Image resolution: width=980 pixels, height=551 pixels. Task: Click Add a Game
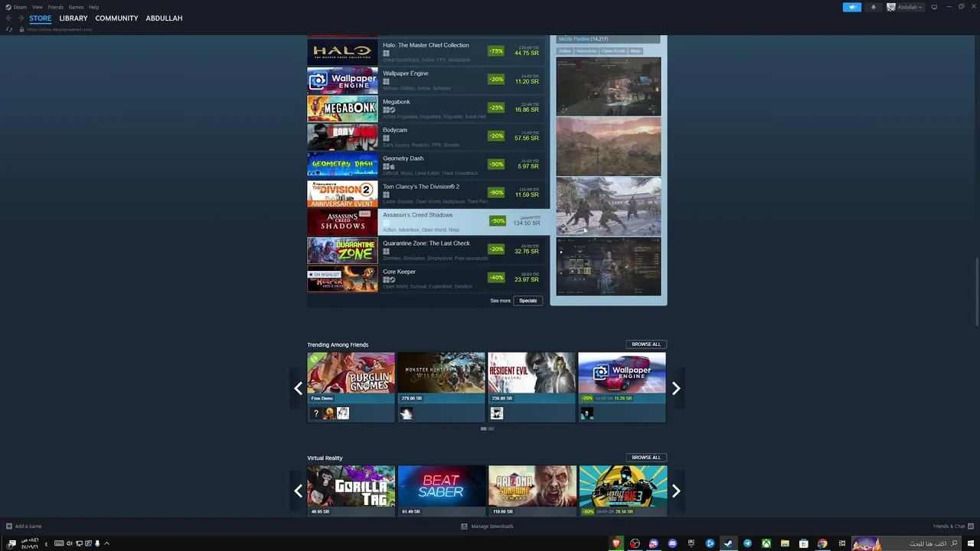[24, 526]
